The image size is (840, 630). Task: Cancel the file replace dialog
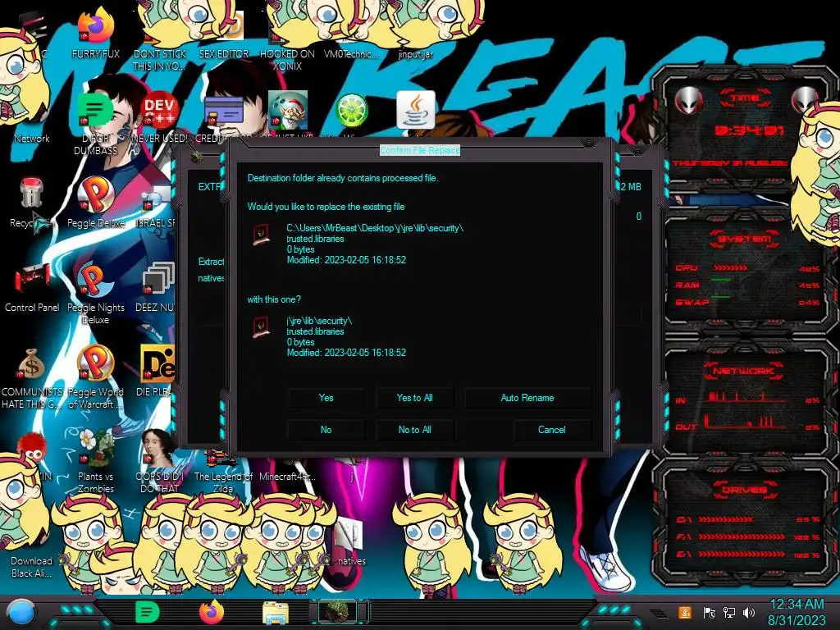pos(551,430)
